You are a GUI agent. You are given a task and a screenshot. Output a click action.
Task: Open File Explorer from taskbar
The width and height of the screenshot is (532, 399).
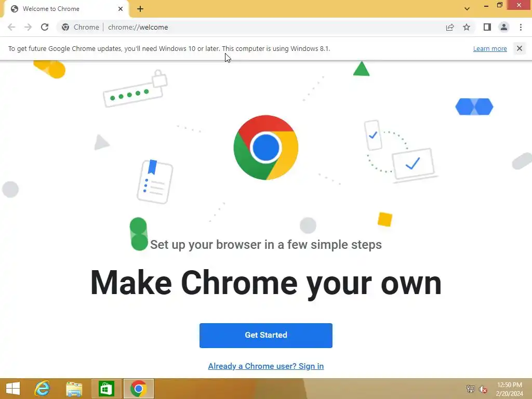(x=74, y=389)
